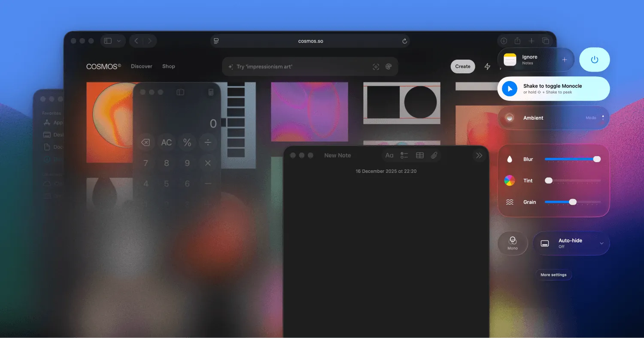Click the Create button on Cosmos

pos(463,66)
